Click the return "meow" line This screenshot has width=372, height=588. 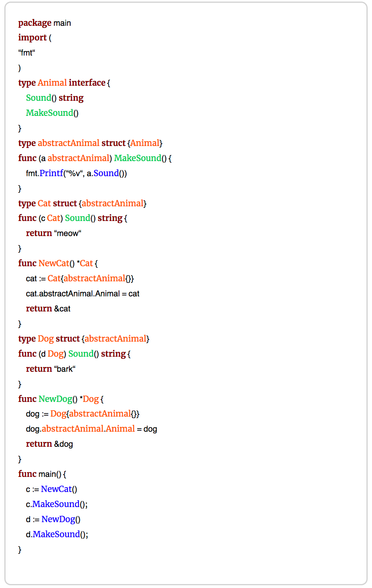(54, 233)
